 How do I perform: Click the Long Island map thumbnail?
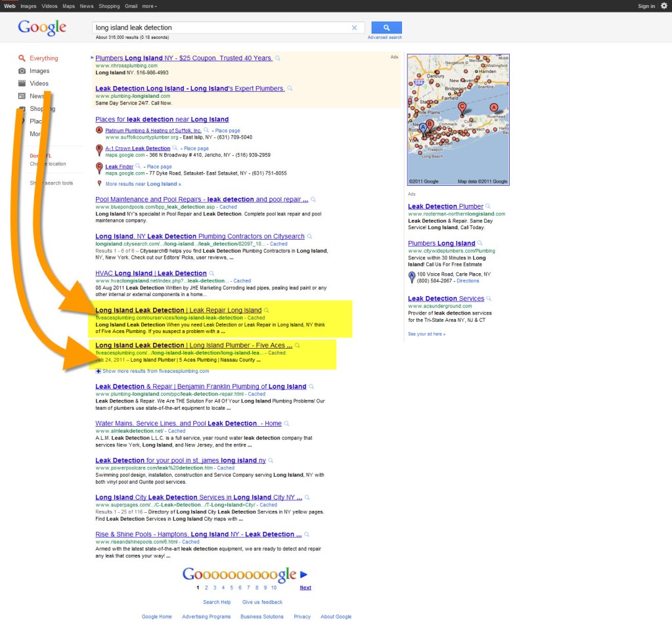[x=458, y=120]
